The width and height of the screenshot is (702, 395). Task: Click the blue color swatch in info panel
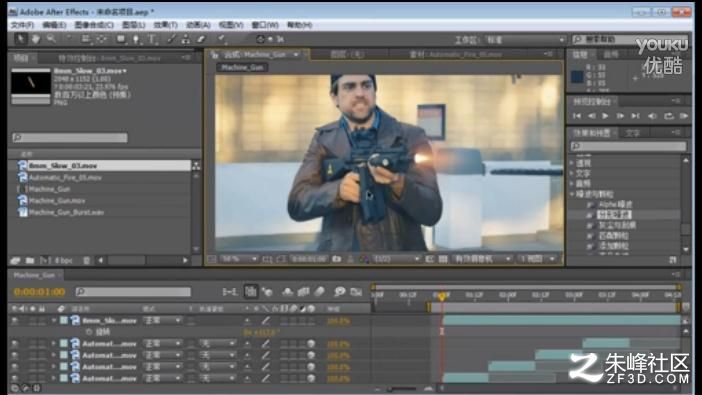pyautogui.click(x=578, y=77)
